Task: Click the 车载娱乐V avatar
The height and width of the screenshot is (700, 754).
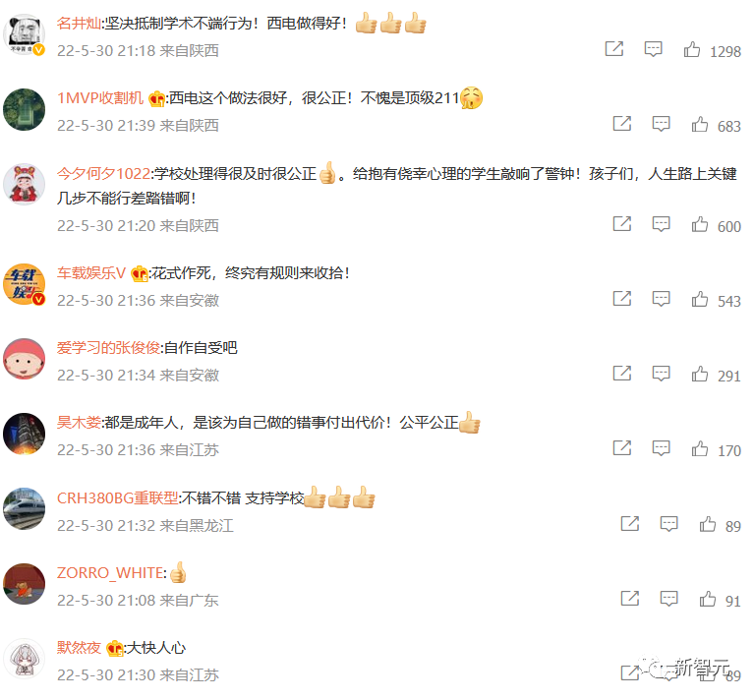Action: point(24,284)
